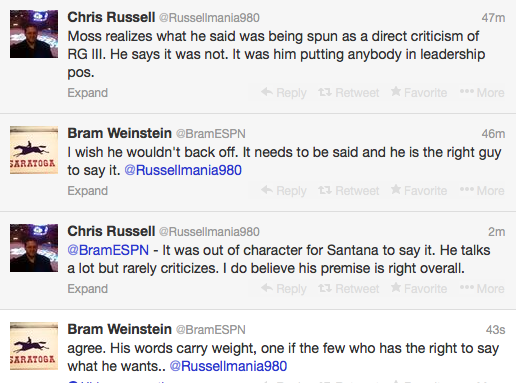Expand Bram Weinstein's 46m tweet
516x383 pixels.
click(x=88, y=191)
